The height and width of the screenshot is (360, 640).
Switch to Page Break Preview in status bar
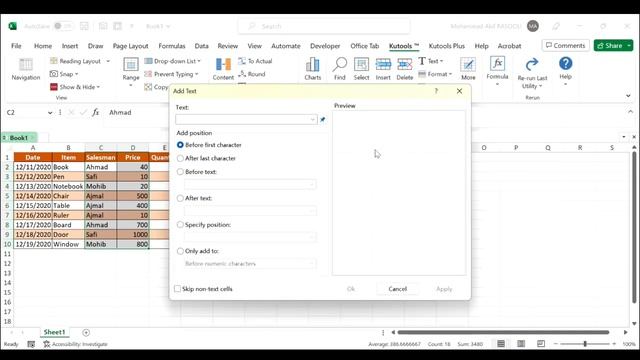tap(541, 344)
